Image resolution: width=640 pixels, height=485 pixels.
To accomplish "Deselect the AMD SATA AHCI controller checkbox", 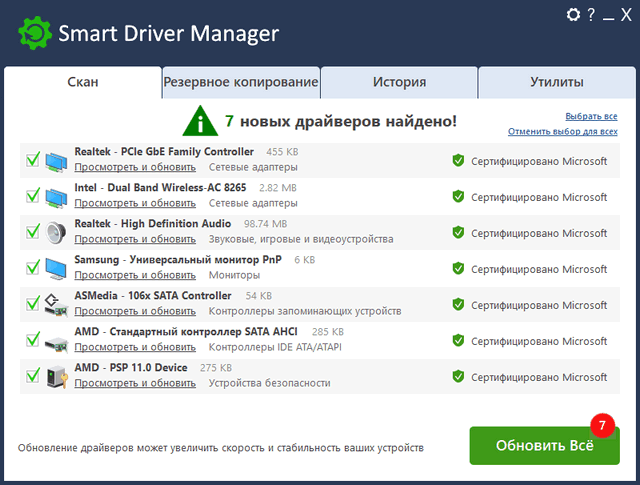I will tap(33, 340).
